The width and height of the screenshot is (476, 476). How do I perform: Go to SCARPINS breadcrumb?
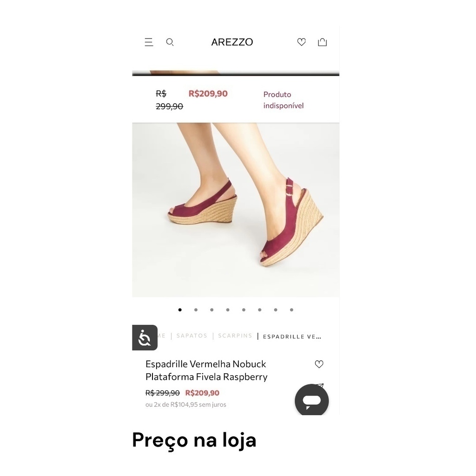235,336
